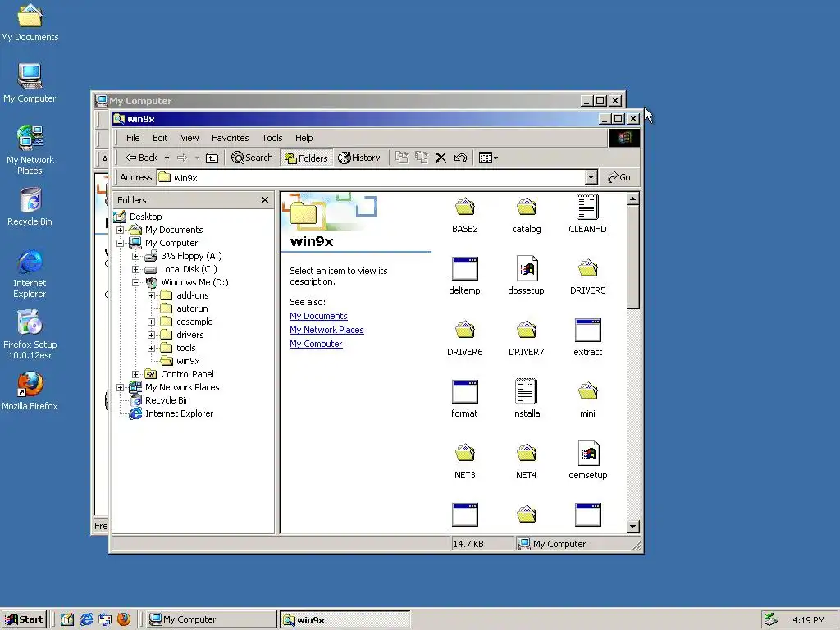This screenshot has height=630, width=840.
Task: Open the File menu
Action: [x=133, y=138]
